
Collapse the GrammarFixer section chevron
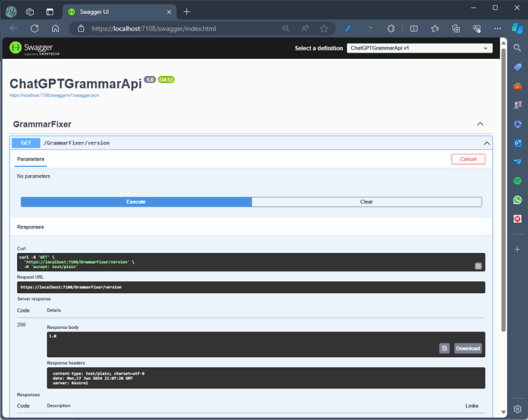480,124
